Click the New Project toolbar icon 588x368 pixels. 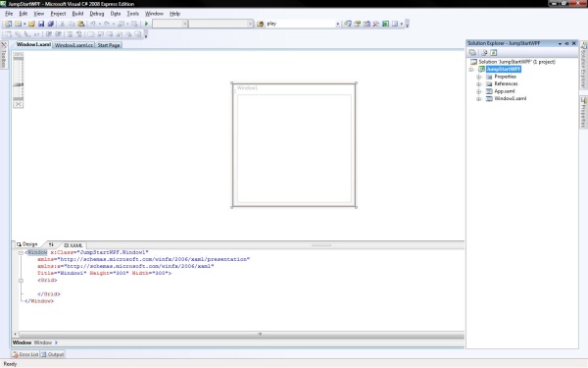(x=8, y=24)
